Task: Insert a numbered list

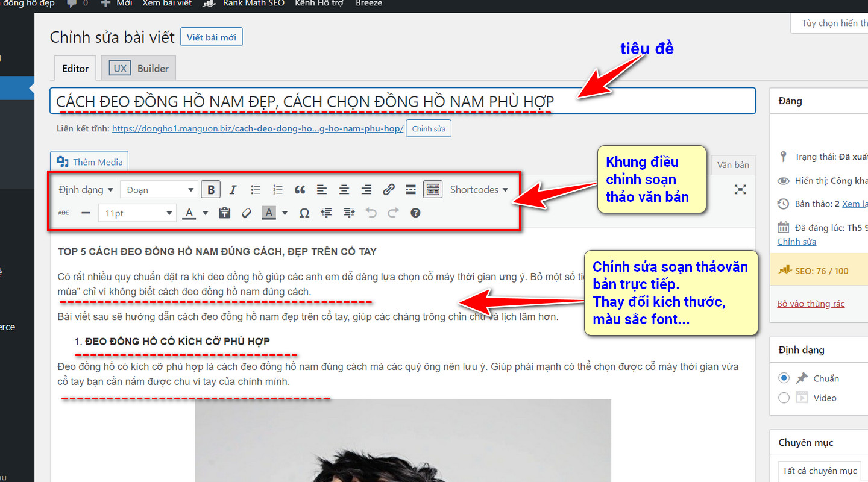Action: (x=277, y=190)
